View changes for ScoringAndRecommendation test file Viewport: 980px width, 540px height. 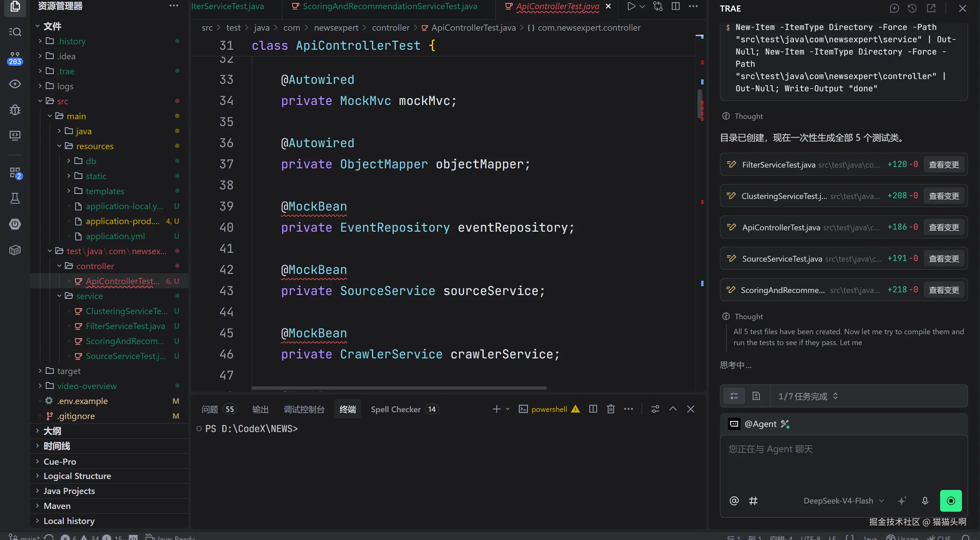[x=944, y=290]
